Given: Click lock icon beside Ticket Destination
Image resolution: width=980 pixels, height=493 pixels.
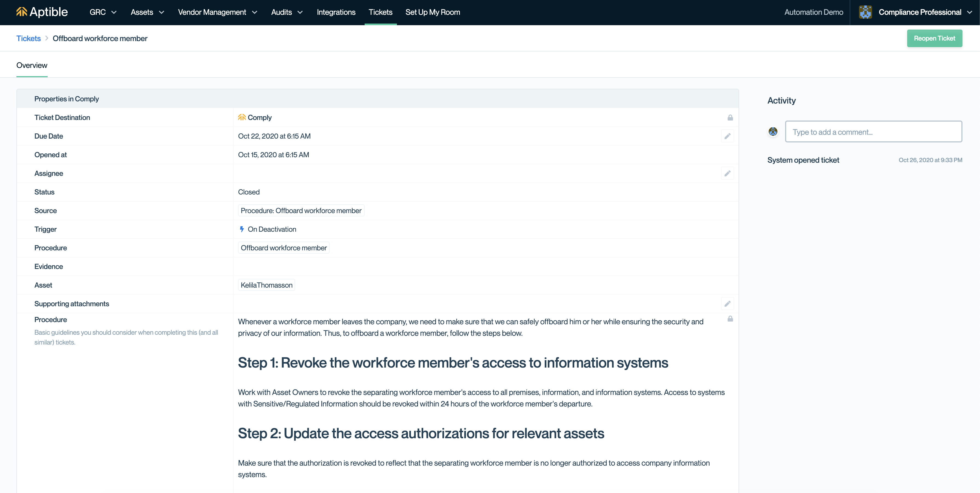Looking at the screenshot, I should 730,117.
